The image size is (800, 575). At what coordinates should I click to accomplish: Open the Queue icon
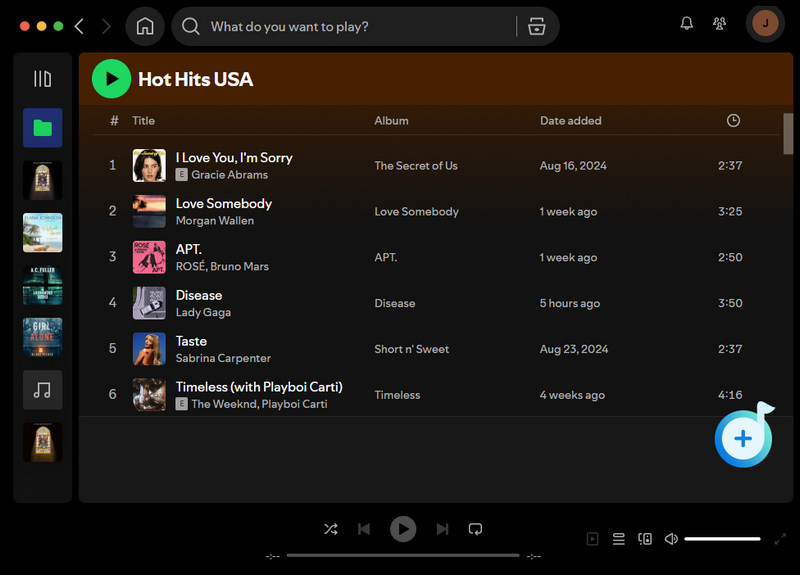pyautogui.click(x=619, y=539)
